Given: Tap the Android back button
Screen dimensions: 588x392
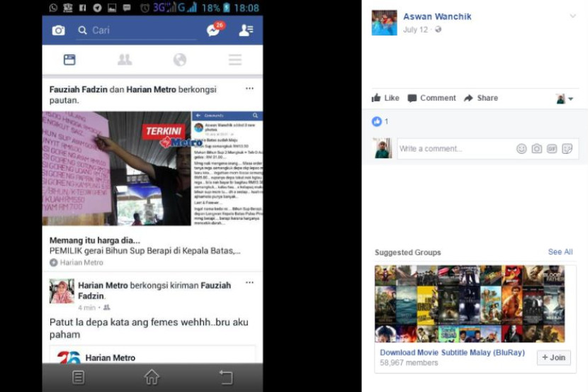Looking at the screenshot, I should (225, 377).
